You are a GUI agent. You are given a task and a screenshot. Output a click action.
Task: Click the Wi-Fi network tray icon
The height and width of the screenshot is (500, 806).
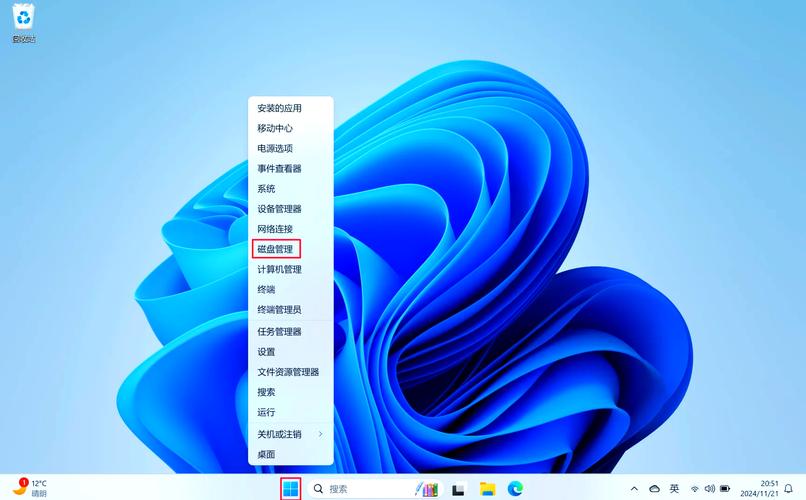pos(695,489)
